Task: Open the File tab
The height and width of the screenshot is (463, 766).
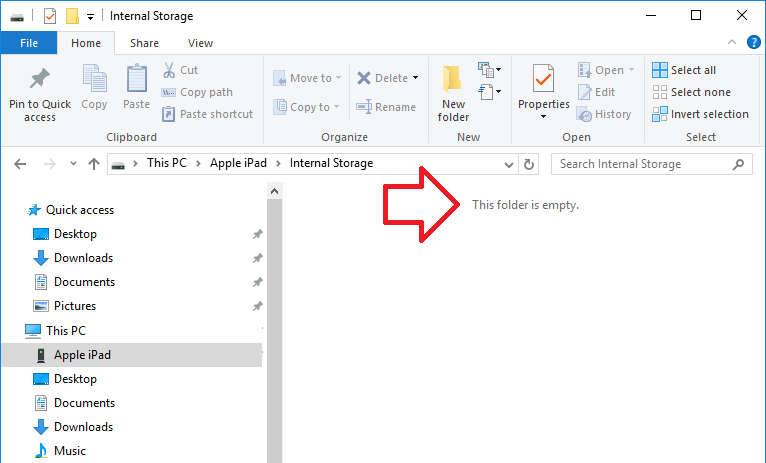Action: 29,43
